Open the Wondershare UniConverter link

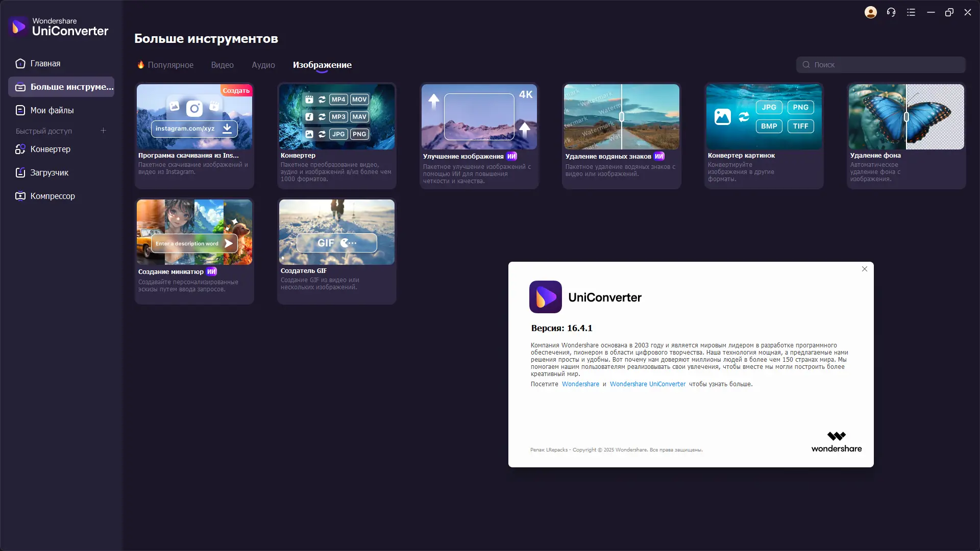pos(647,384)
